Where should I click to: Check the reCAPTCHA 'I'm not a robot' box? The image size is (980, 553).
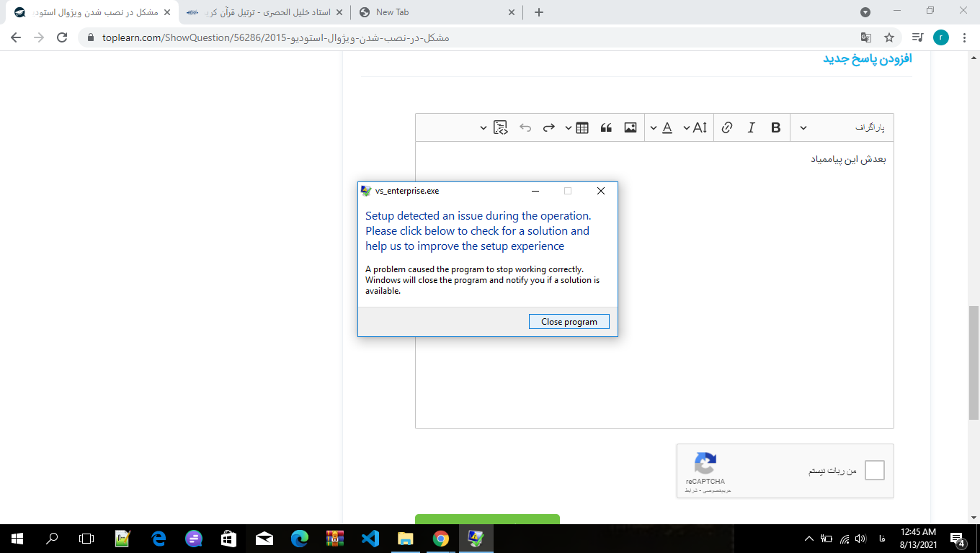(x=874, y=470)
